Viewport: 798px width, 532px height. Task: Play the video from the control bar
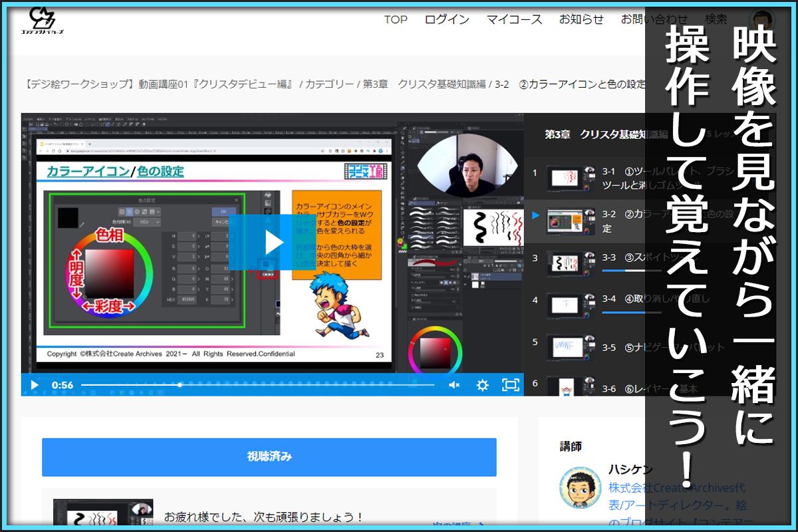point(35,384)
